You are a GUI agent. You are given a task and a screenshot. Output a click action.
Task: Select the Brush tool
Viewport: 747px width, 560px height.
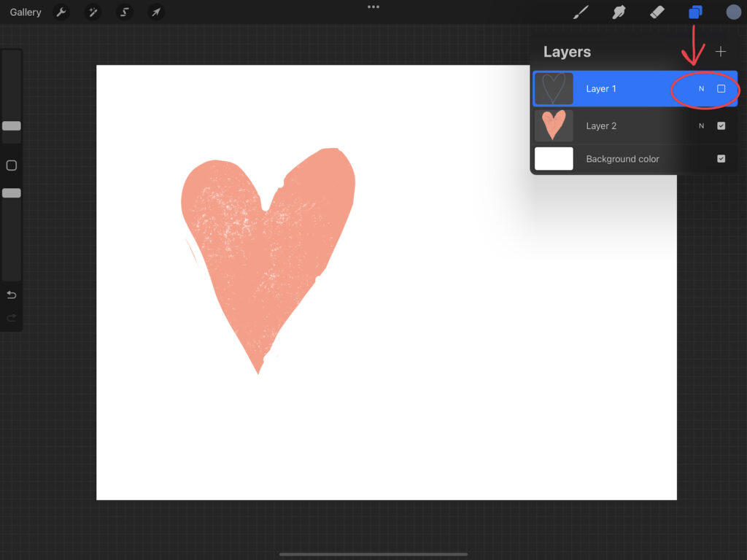(x=581, y=12)
